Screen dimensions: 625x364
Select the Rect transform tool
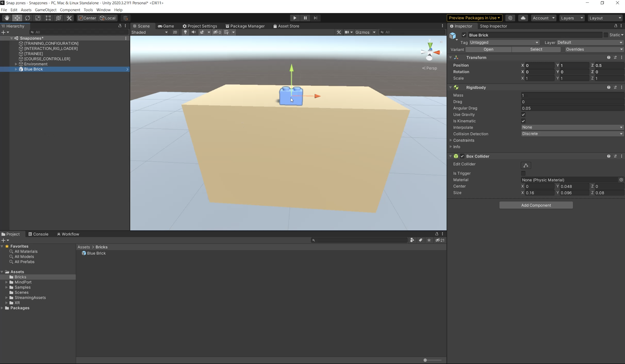(48, 18)
